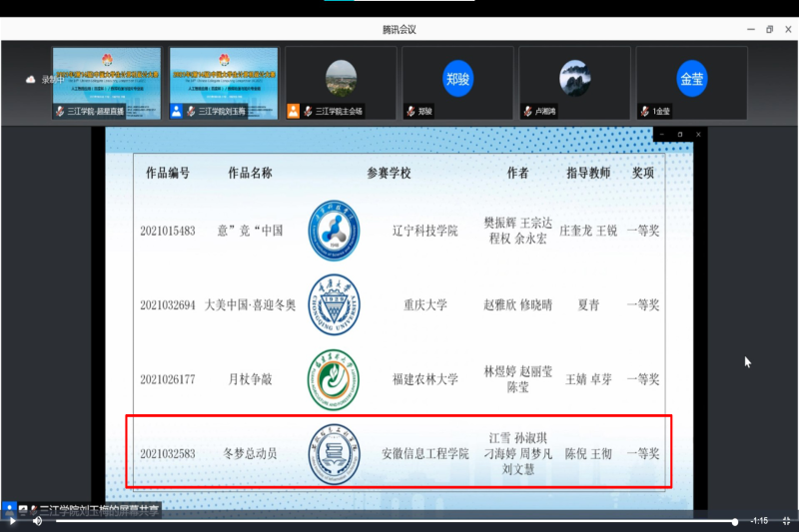Click muted microphone icon beside 郑骏 name
Viewport: 799px width, 532px height.
pyautogui.click(x=410, y=111)
